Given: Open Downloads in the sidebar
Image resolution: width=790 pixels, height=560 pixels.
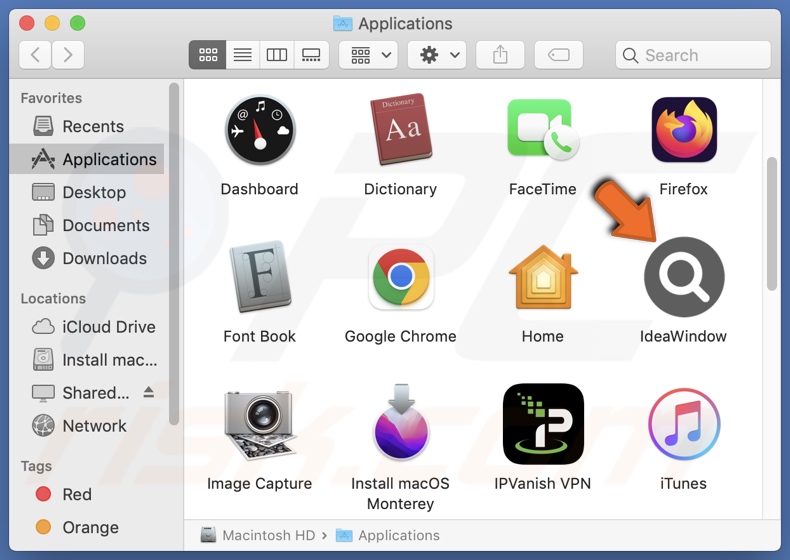Looking at the screenshot, I should pyautogui.click(x=86, y=258).
